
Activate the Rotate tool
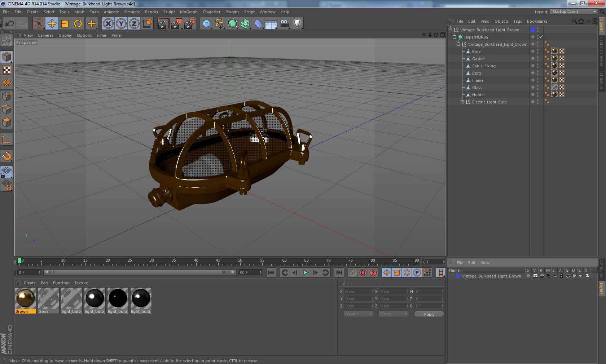pos(78,24)
